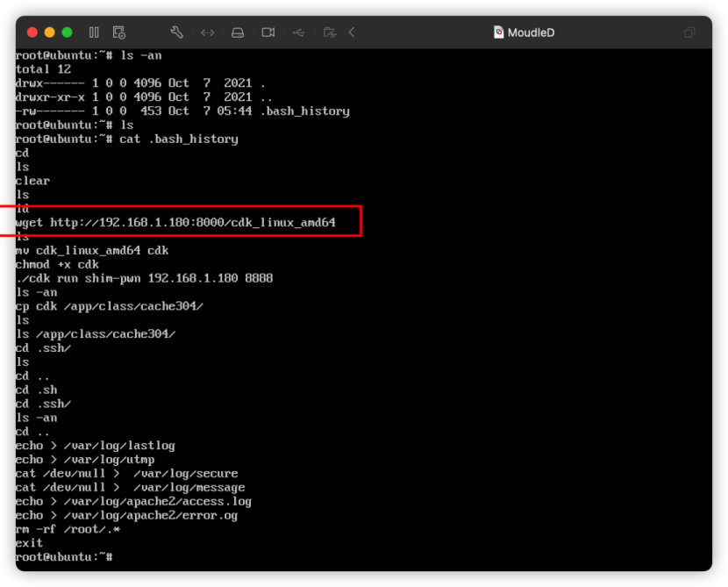Click the 'drwx------' current directory row

[140, 83]
